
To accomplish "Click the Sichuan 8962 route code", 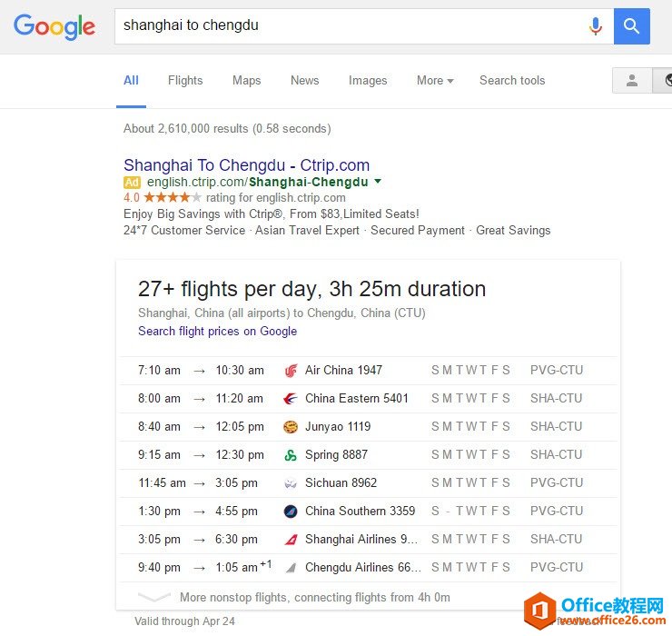I will click(557, 482).
